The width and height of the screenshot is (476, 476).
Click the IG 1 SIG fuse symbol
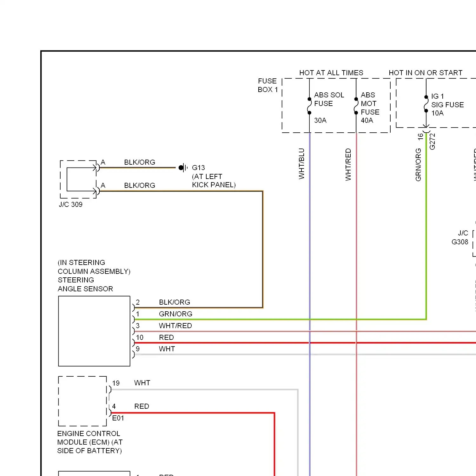(426, 104)
